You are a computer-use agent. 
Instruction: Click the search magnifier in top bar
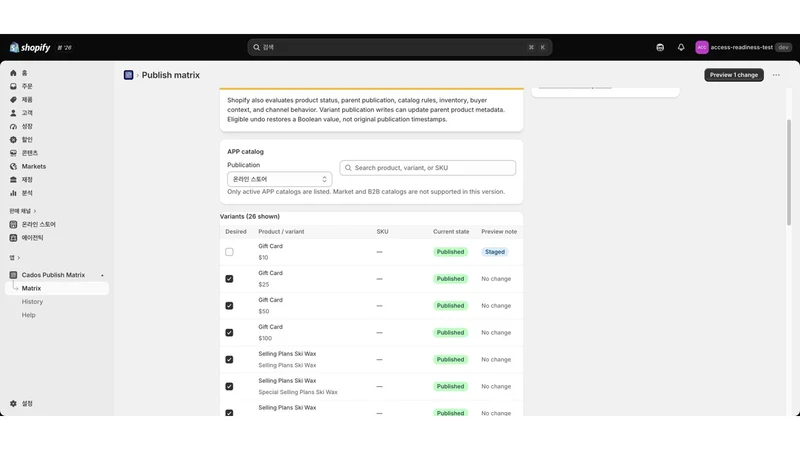point(257,47)
